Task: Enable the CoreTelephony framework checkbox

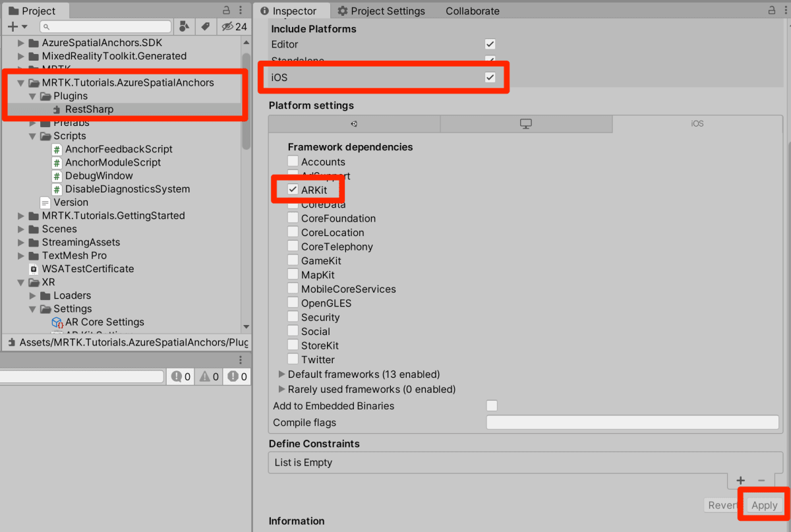Action: pyautogui.click(x=293, y=247)
